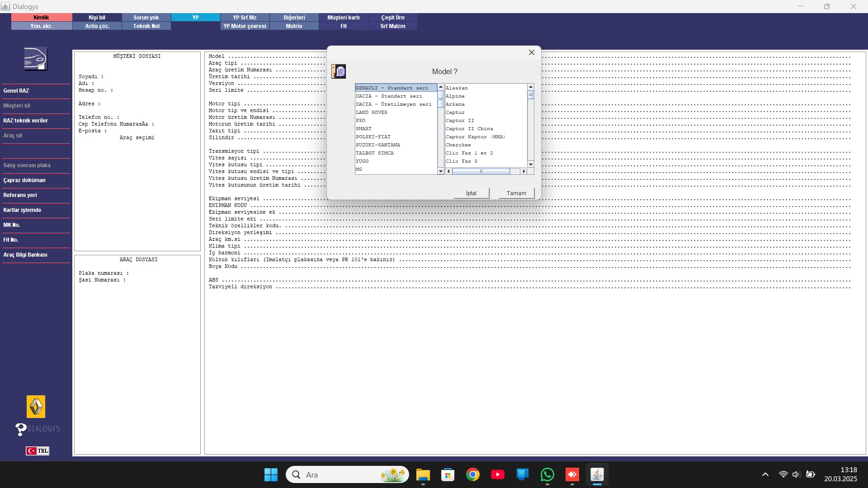Open Araç Bilgi Bankası from sidebar
868x488 pixels.
[25, 255]
